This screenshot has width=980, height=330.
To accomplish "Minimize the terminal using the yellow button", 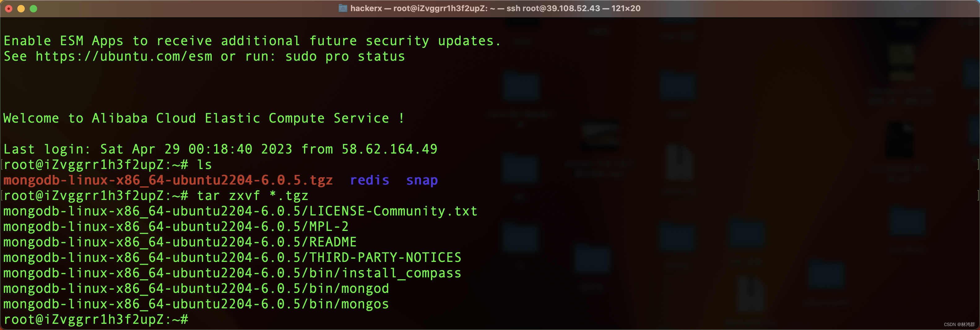I will click(21, 8).
